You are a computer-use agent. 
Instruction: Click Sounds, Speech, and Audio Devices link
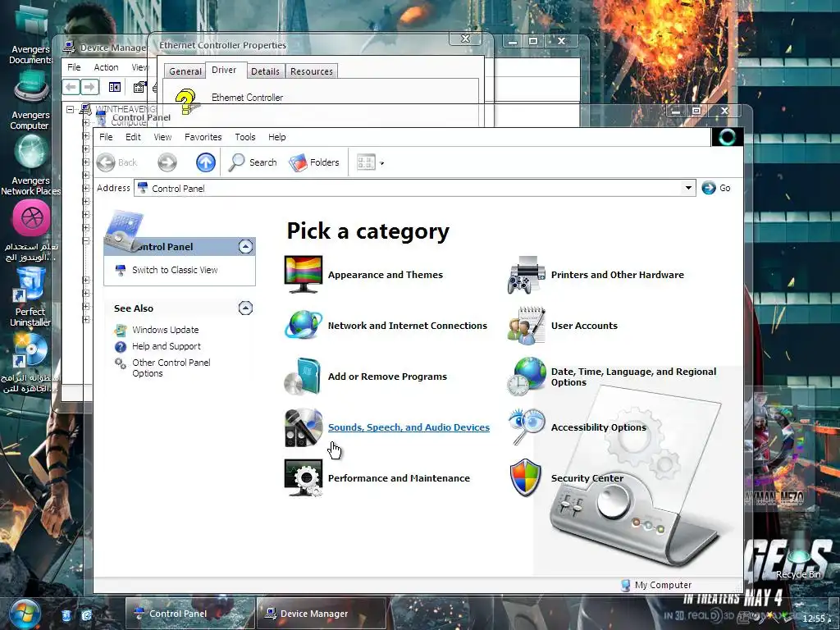pos(409,427)
